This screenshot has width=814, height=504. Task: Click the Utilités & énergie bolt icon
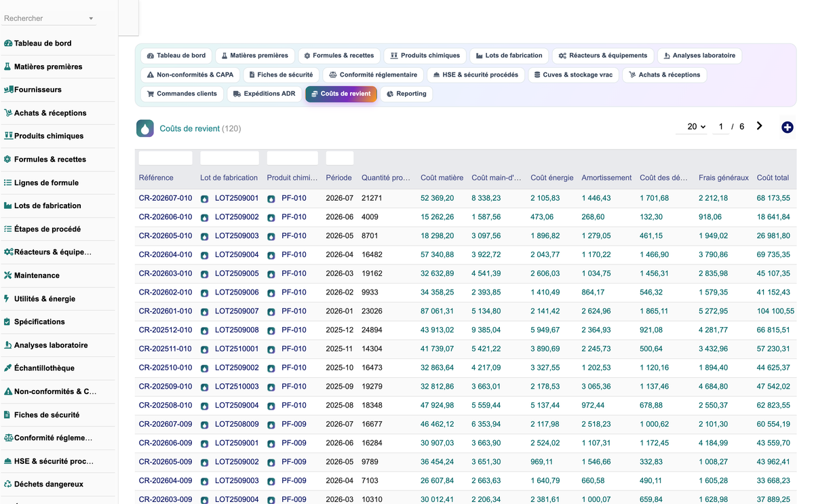coord(8,298)
